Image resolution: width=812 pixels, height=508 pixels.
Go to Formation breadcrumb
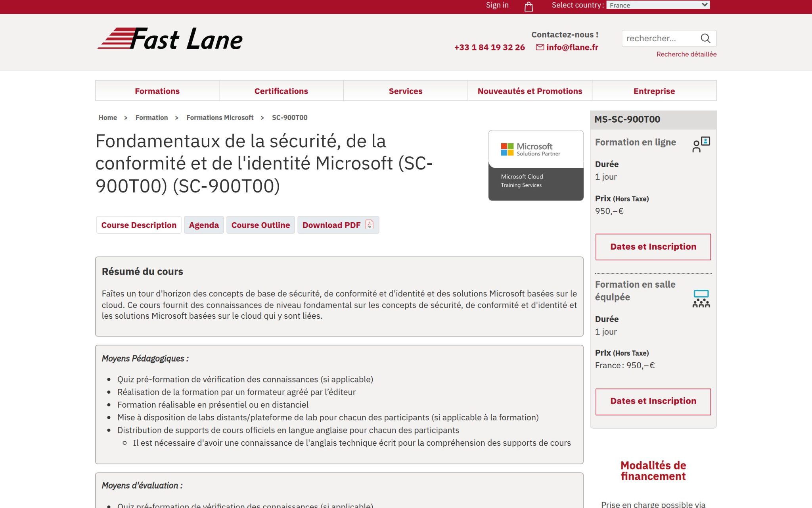151,117
